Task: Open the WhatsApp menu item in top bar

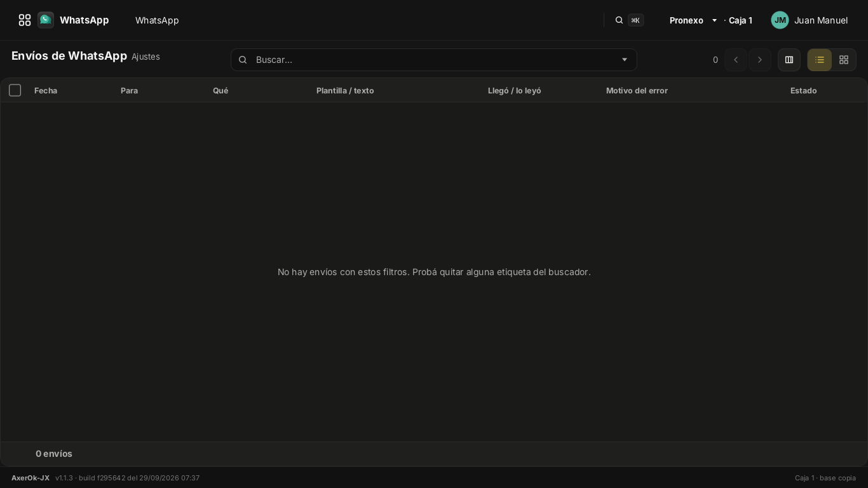Action: tap(157, 20)
